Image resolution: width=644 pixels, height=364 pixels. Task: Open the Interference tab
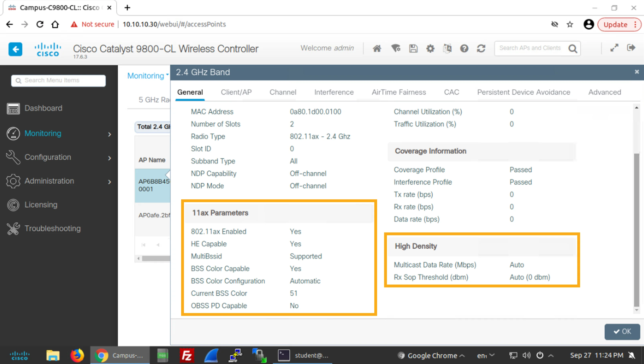(334, 92)
